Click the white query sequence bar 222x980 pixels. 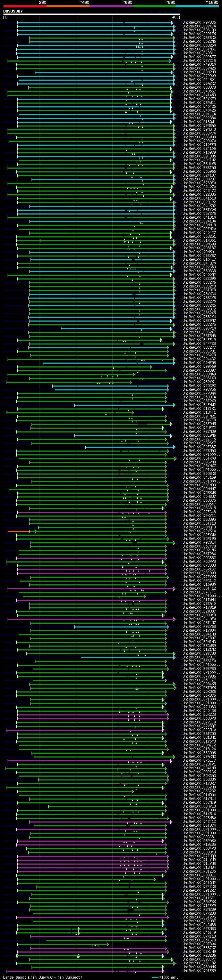pos(92,15)
